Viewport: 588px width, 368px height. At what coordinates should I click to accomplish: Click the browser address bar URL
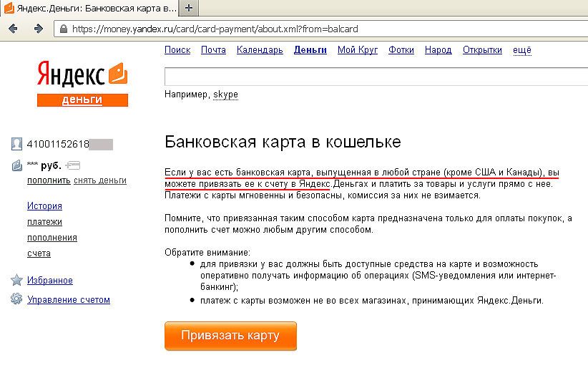click(215, 29)
